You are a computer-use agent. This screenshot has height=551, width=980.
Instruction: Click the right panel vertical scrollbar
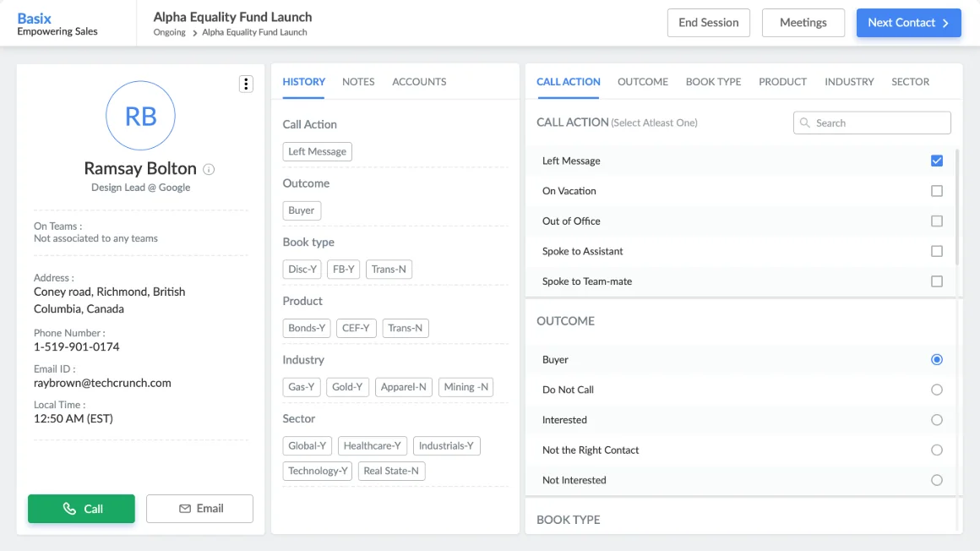coord(957,206)
